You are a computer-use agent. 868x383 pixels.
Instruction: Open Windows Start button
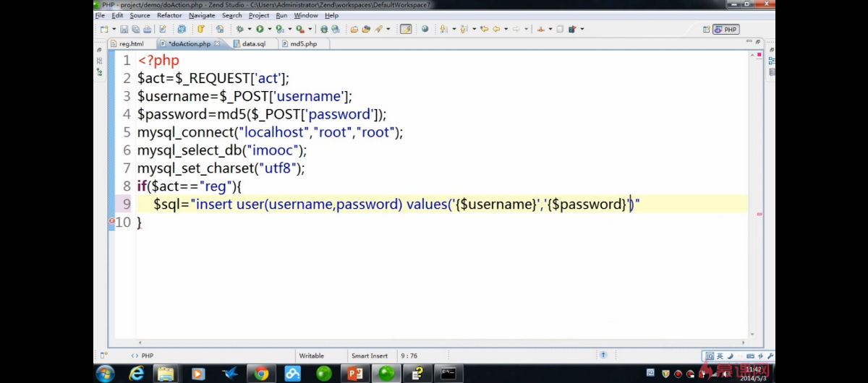click(x=106, y=373)
